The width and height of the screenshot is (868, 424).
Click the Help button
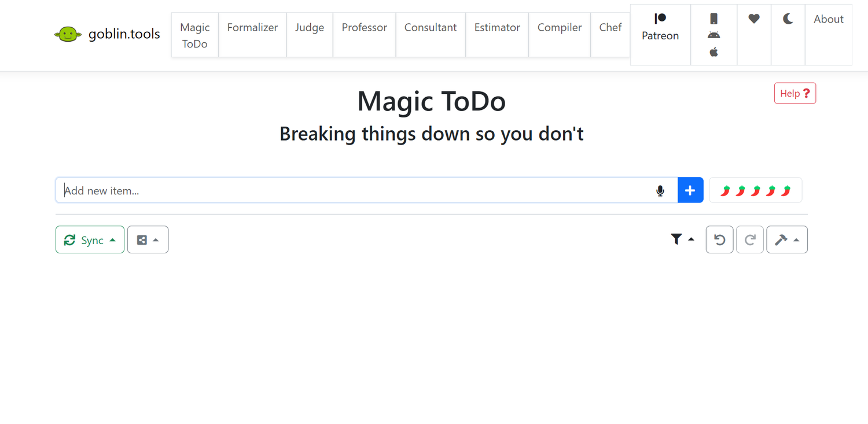click(x=795, y=93)
